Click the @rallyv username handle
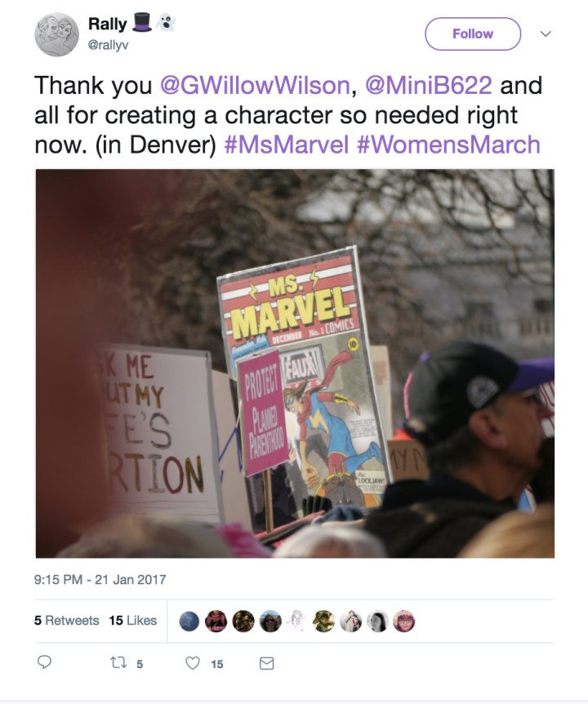588x704 pixels. point(108,45)
